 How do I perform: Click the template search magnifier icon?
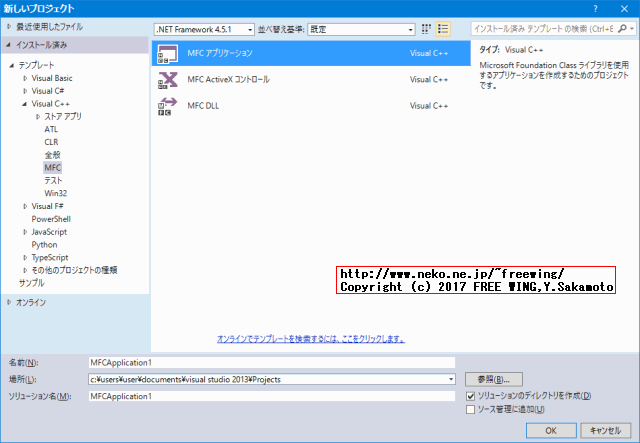point(622,29)
